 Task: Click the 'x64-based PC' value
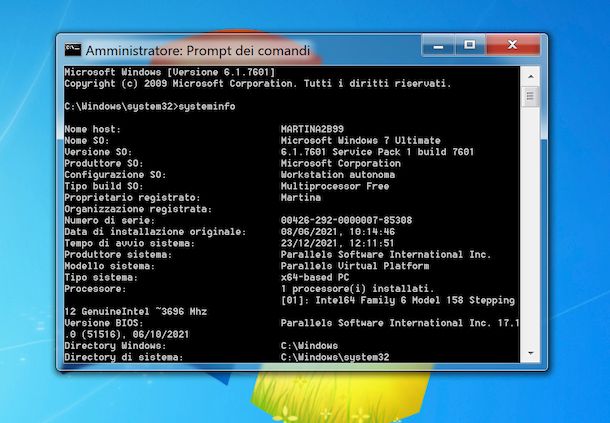[x=315, y=277]
